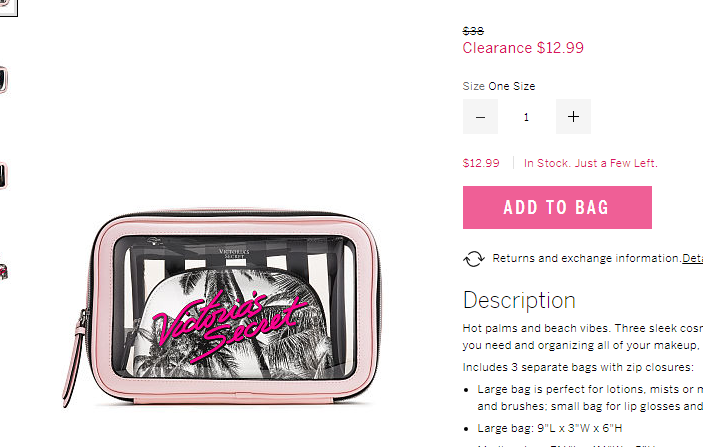The height and width of the screenshot is (447, 703).
Task: Select the second product thumbnail
Action: tap(4, 80)
